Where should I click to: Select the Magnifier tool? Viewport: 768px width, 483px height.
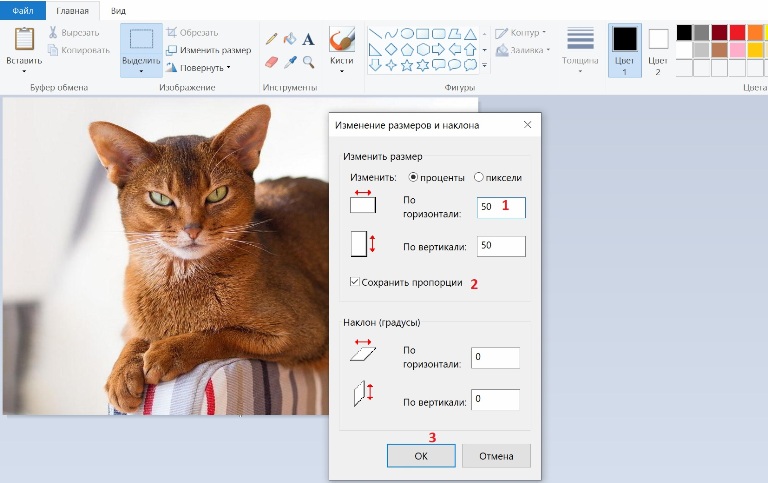[308, 62]
